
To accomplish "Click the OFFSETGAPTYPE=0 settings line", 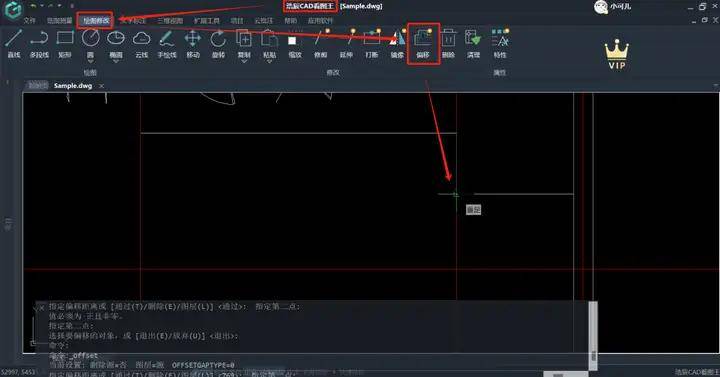I will (142, 365).
